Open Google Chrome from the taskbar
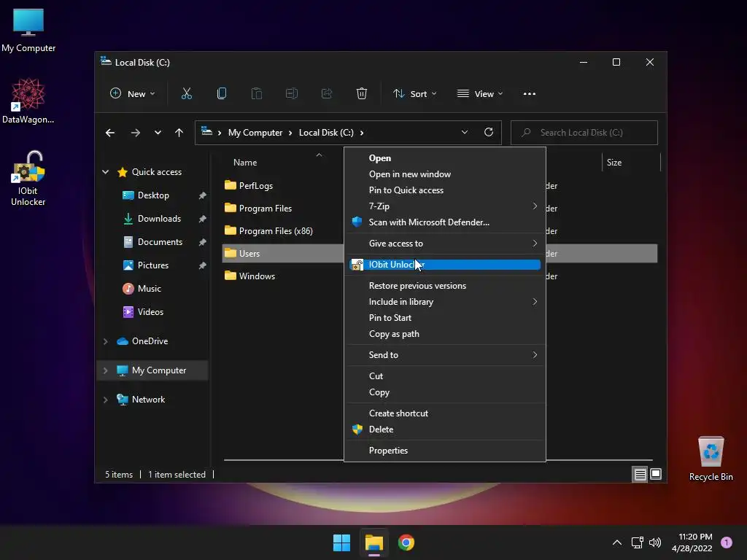 (406, 542)
